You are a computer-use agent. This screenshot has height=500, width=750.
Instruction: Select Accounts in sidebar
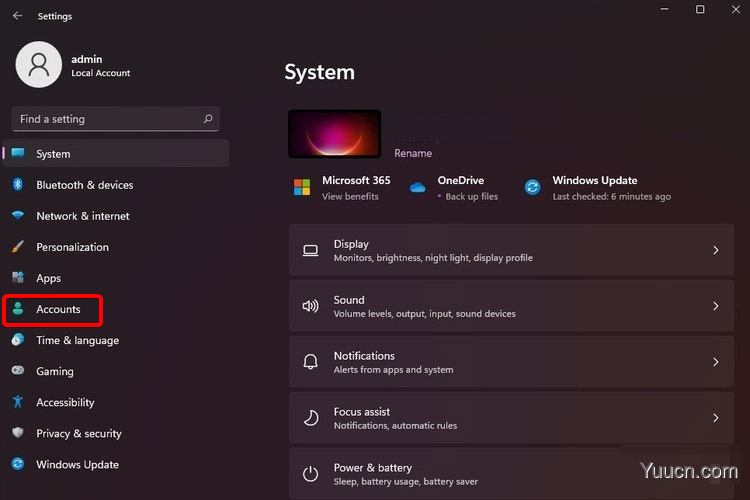pos(58,309)
